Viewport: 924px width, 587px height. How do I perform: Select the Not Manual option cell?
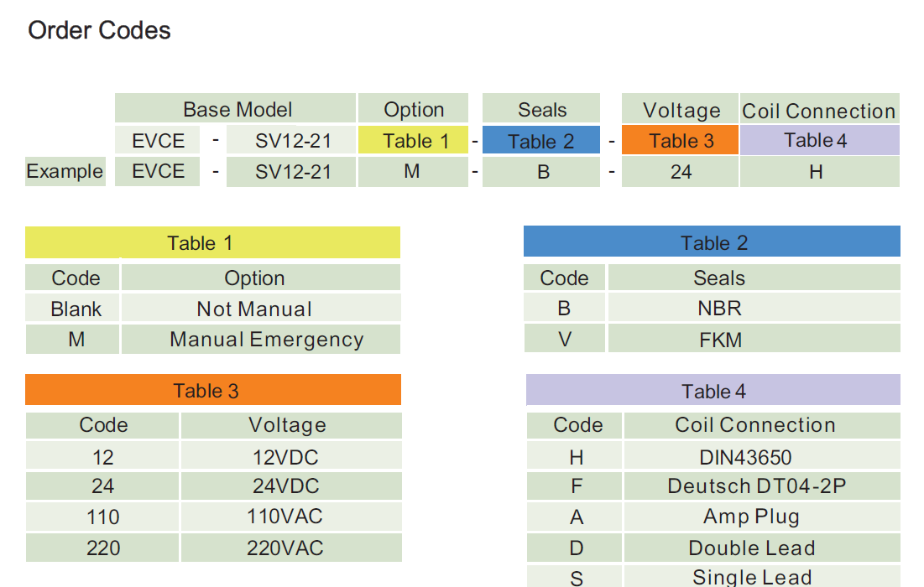point(254,309)
